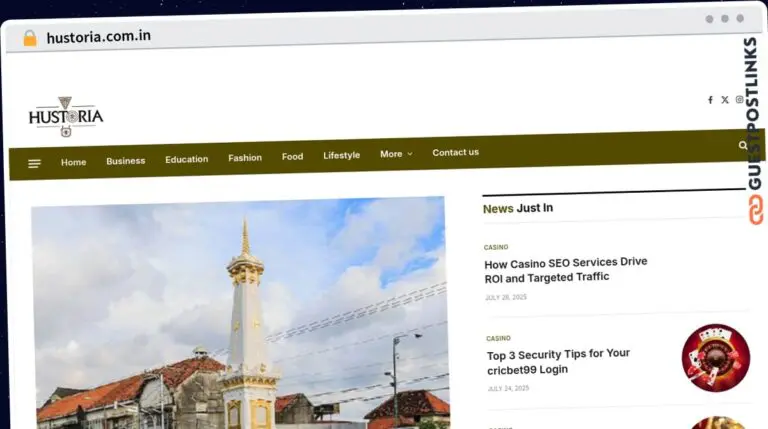Click the GuestPostLinks chain logo
Screen dimensions: 768x429
pos(756,209)
